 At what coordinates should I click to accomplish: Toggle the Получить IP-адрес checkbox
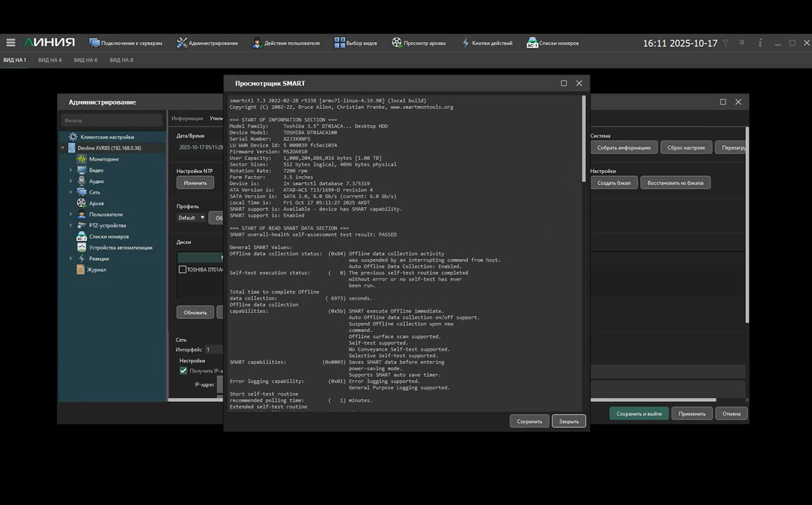click(183, 370)
